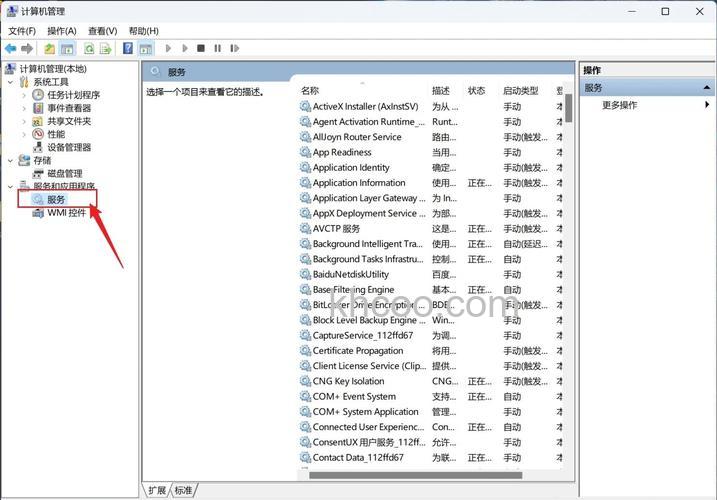Open 更多操作 submenu arrow
Image resolution: width=717 pixels, height=500 pixels.
coord(707,105)
